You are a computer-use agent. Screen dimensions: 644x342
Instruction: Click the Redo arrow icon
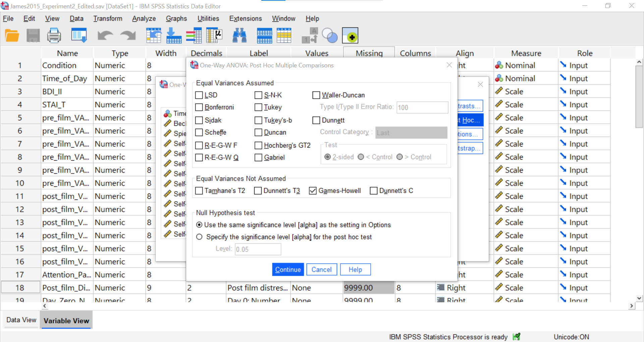pyautogui.click(x=128, y=36)
